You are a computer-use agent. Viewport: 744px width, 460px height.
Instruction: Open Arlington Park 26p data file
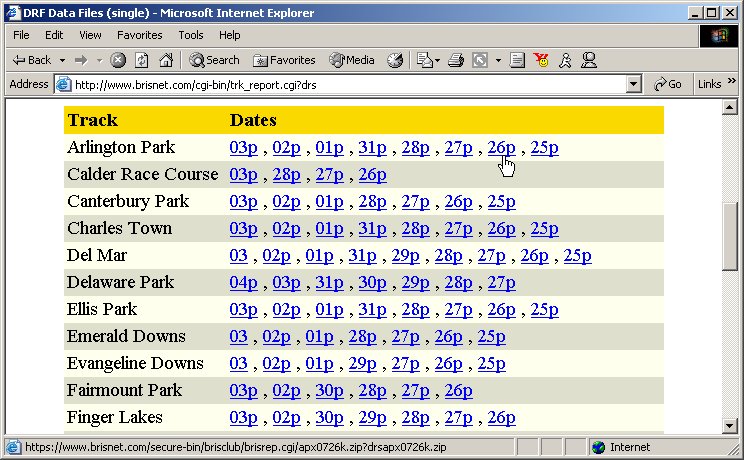click(x=501, y=148)
